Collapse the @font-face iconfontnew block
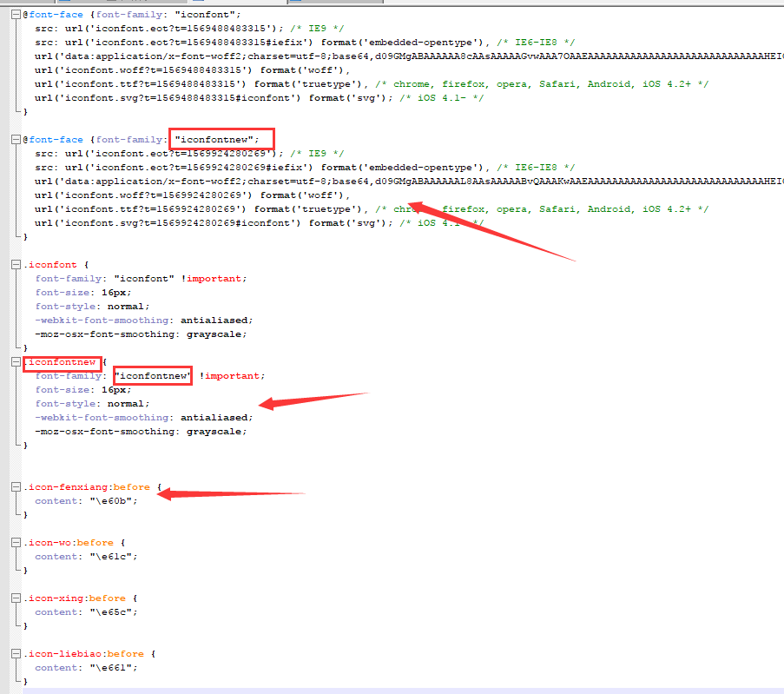784x694 pixels. [x=16, y=140]
